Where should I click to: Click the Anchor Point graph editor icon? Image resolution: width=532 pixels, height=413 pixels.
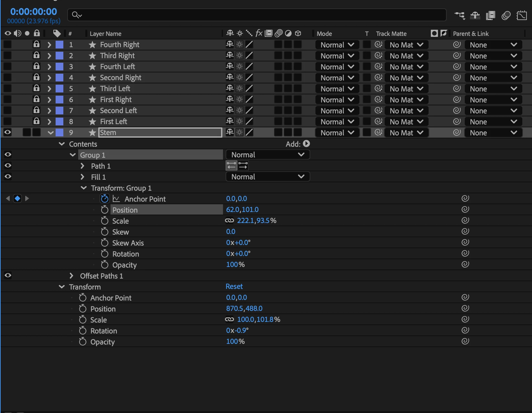pos(116,199)
